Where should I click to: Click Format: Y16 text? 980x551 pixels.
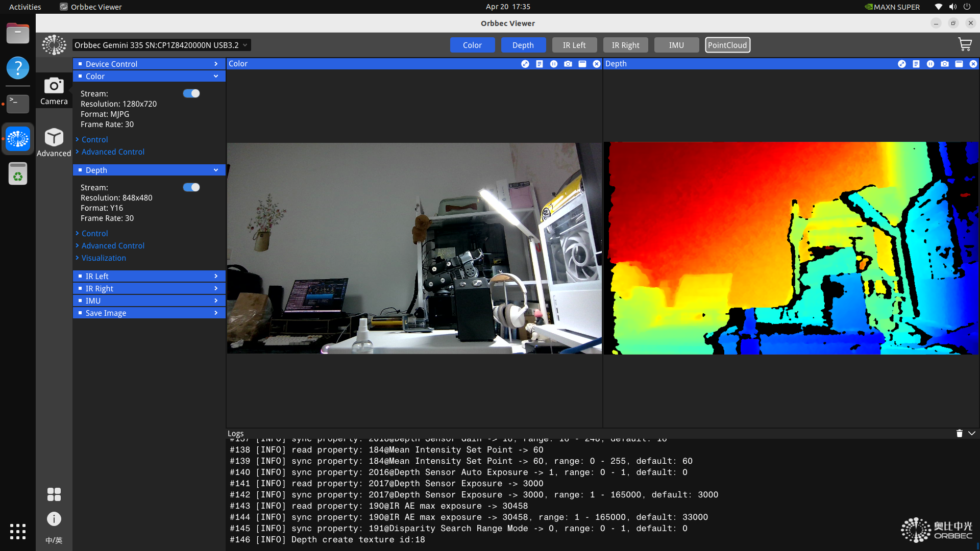click(x=102, y=208)
